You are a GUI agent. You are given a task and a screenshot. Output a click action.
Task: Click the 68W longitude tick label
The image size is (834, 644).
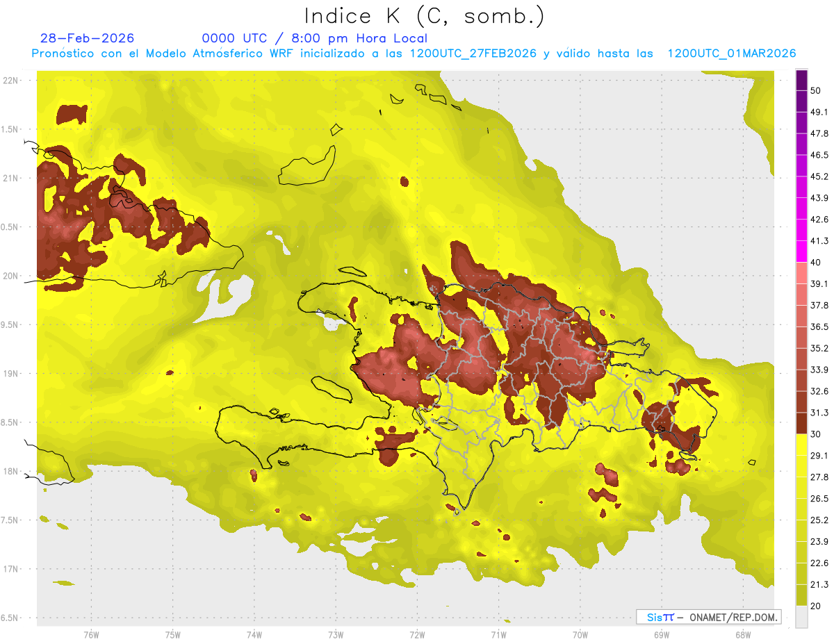pyautogui.click(x=742, y=634)
